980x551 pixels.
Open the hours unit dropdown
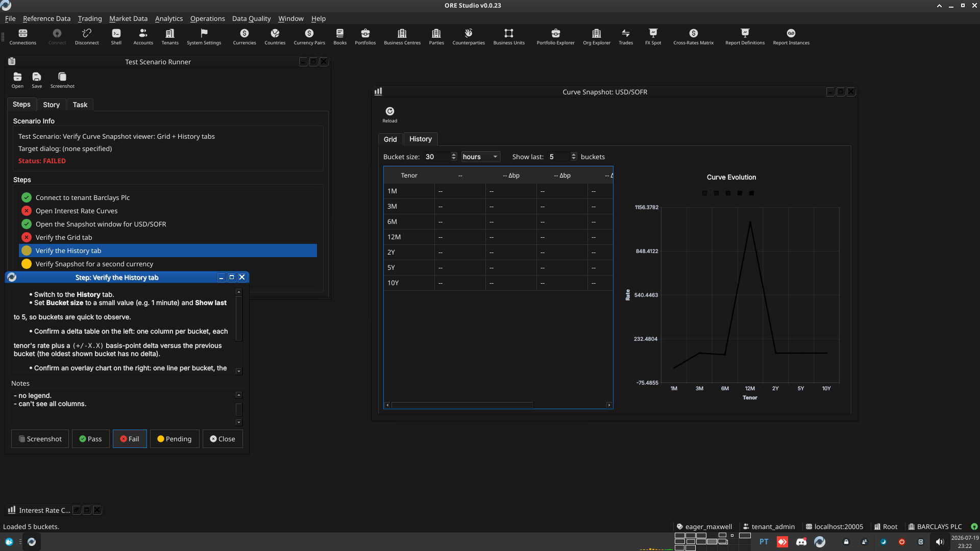(x=481, y=157)
